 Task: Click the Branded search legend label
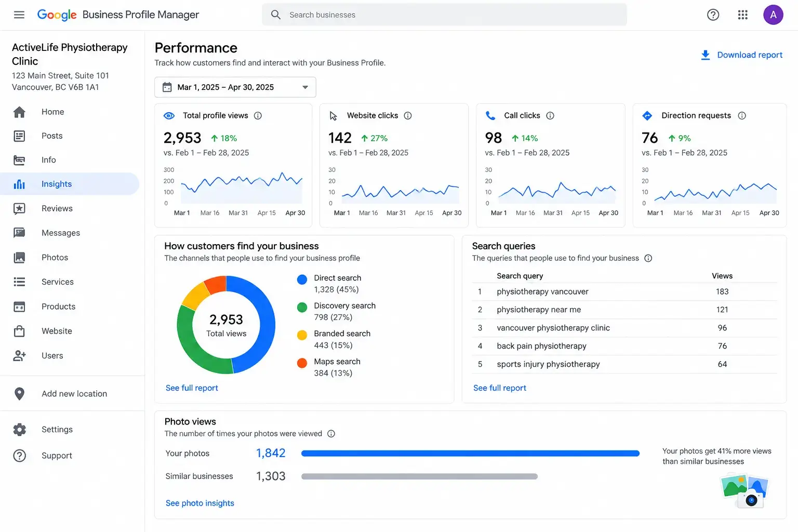click(x=342, y=334)
